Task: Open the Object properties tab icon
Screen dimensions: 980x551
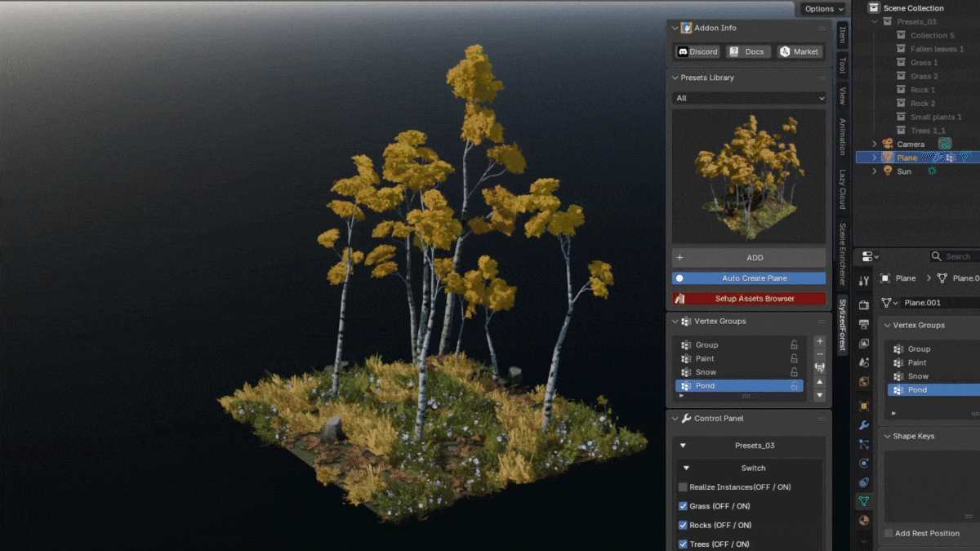Action: pos(864,406)
